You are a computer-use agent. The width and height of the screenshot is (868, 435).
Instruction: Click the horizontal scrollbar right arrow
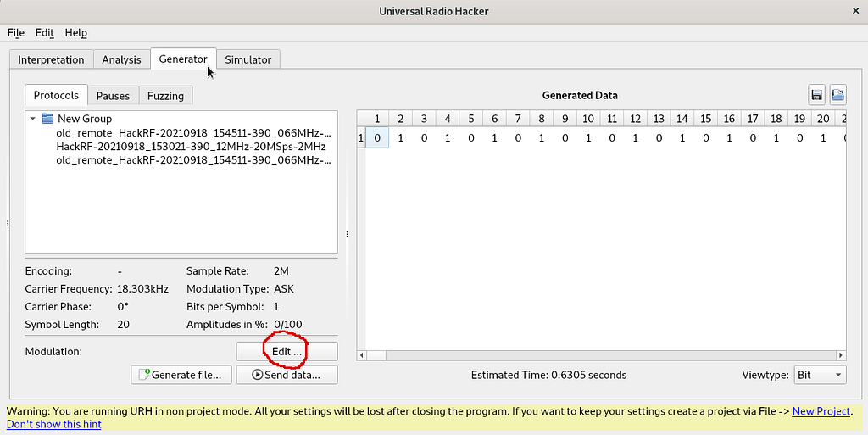(841, 355)
